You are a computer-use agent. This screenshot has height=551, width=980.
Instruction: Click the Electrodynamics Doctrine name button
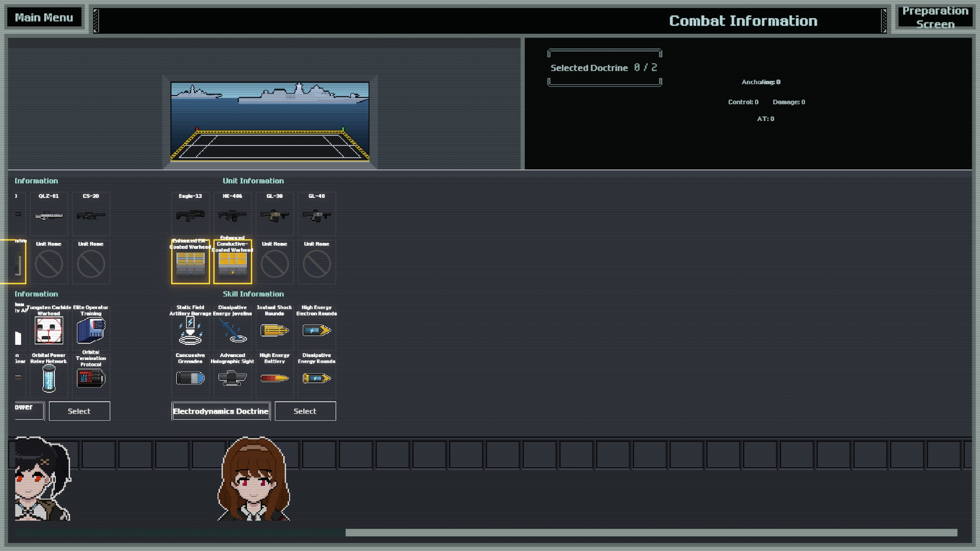[221, 411]
